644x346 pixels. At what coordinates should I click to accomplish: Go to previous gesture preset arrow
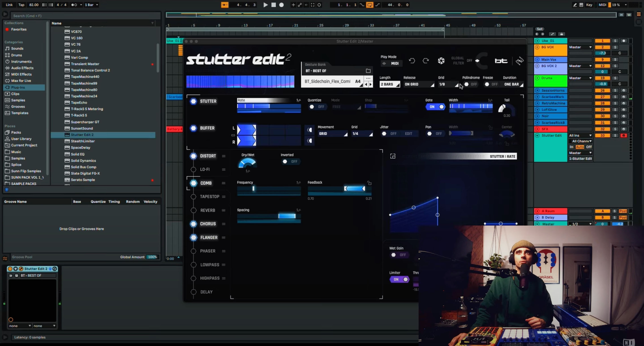[366, 85]
